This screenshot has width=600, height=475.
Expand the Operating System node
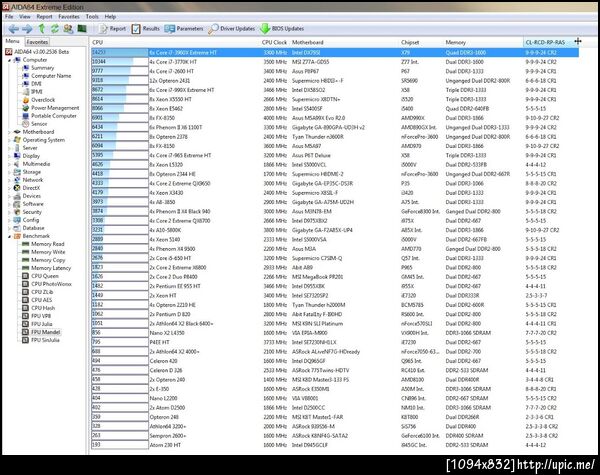(10, 140)
